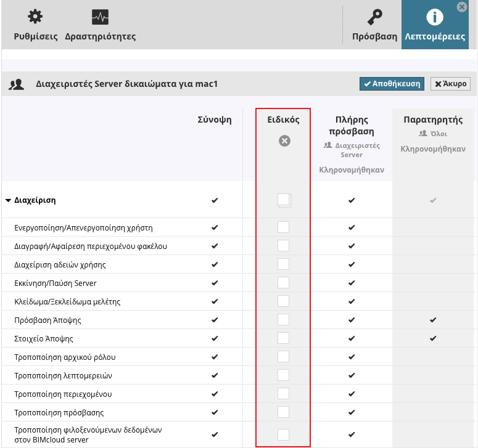Select the Κλείδωμα/Ξεκλείδωμα μελέτης row label

[x=67, y=302]
